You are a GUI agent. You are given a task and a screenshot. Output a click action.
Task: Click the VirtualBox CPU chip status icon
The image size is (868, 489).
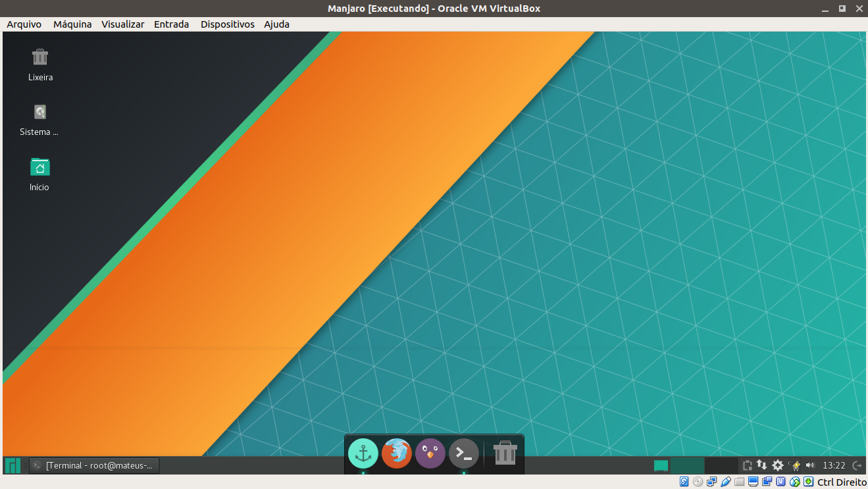tap(780, 482)
